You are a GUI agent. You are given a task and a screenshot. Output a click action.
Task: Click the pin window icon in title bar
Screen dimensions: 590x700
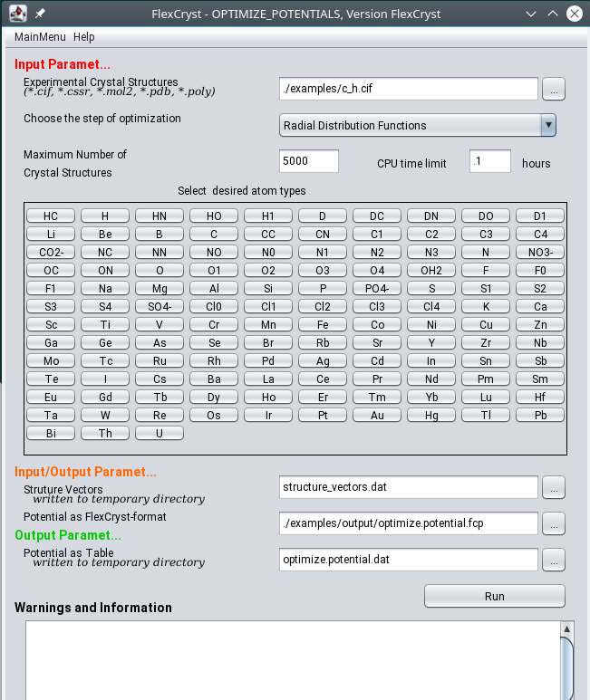(x=40, y=14)
